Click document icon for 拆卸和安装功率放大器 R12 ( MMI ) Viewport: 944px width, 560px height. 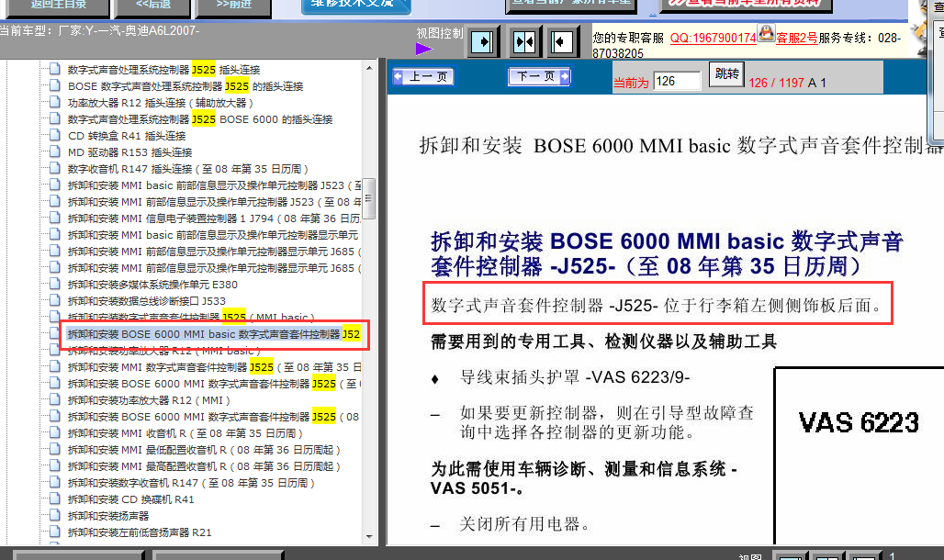pos(55,400)
